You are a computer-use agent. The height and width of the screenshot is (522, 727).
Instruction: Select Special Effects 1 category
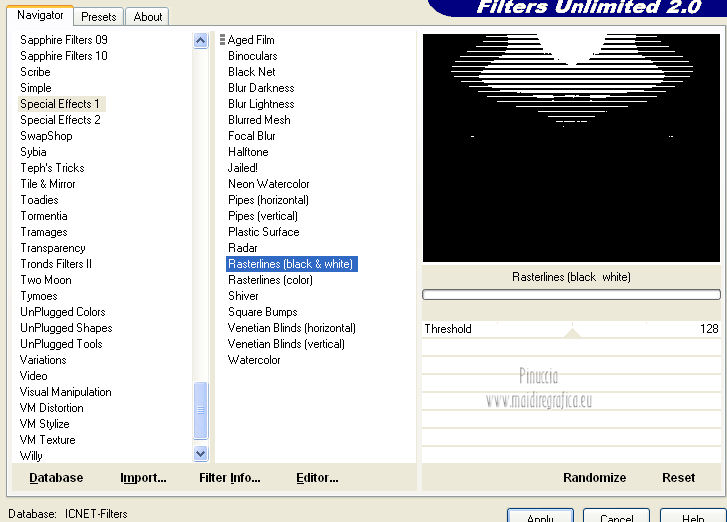tap(62, 104)
